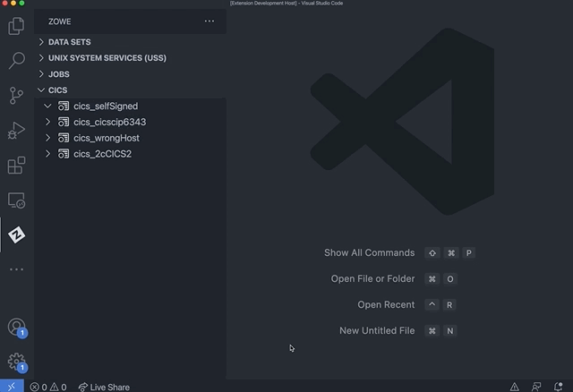
Task: Open the Remote Explorer icon
Action: [x=16, y=200]
